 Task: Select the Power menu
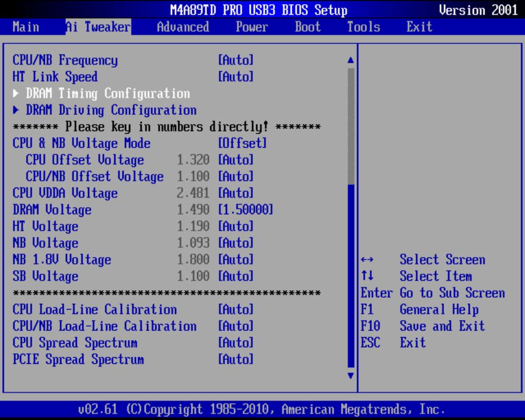[x=251, y=27]
